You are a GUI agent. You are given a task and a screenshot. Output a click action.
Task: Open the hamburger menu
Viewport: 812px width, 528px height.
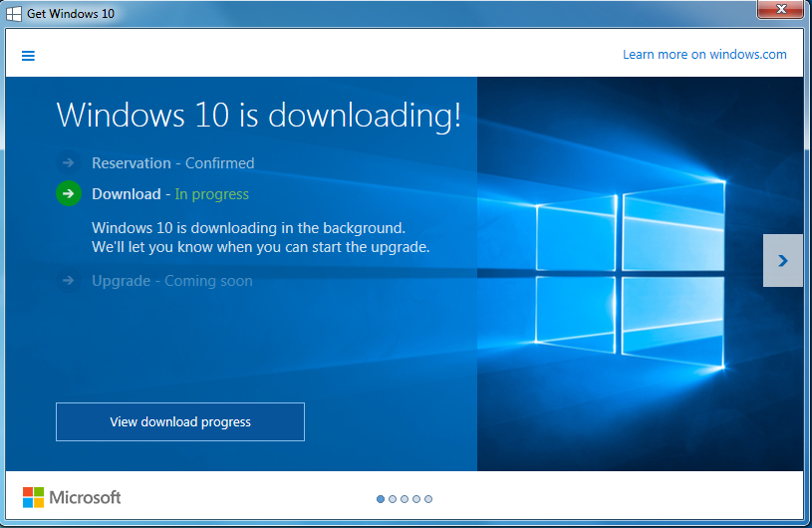(x=28, y=56)
